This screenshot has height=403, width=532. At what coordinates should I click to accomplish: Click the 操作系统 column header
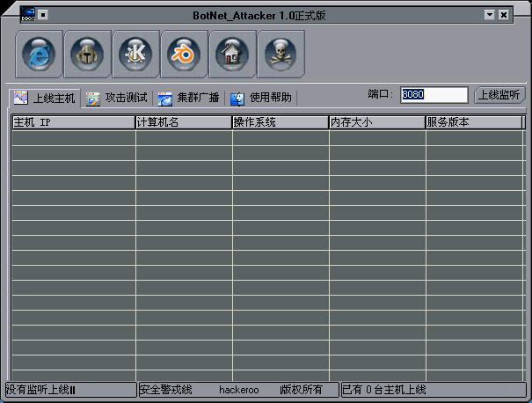click(281, 122)
